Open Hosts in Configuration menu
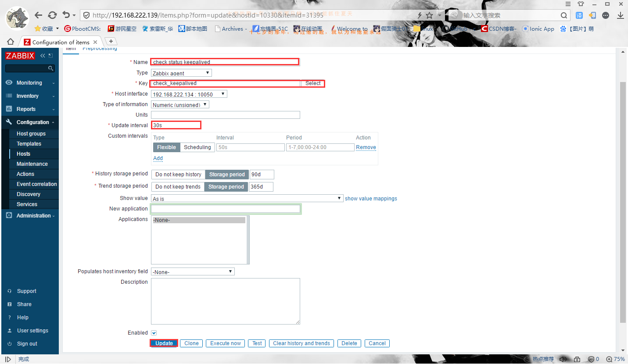 (x=24, y=154)
